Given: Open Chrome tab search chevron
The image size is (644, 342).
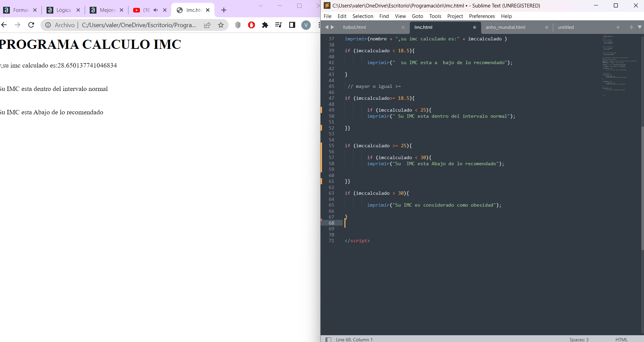Looking at the screenshot, I should click(261, 6).
